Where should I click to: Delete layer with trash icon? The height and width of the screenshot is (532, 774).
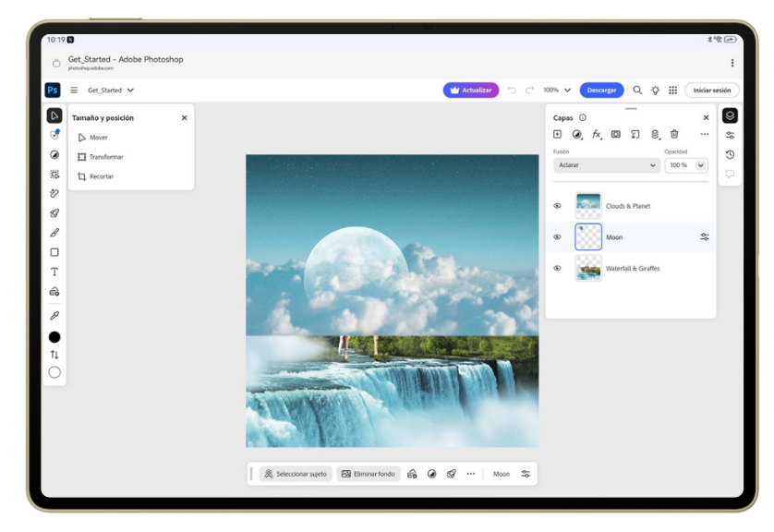coord(674,135)
